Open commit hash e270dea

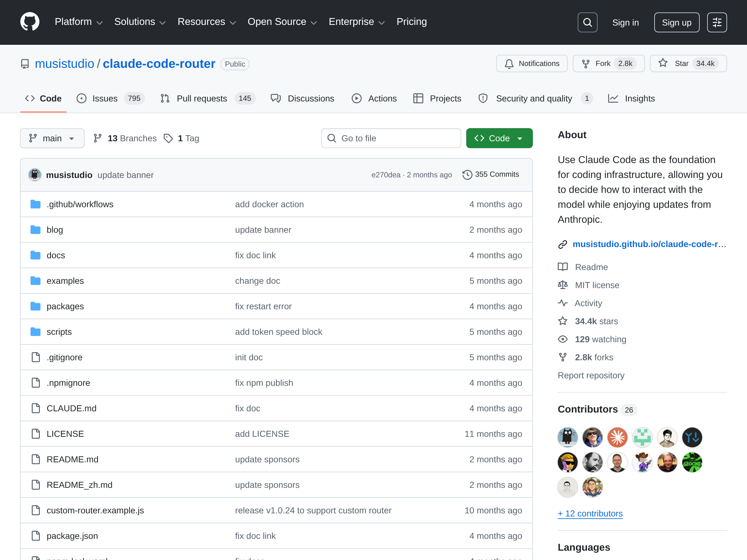point(386,175)
